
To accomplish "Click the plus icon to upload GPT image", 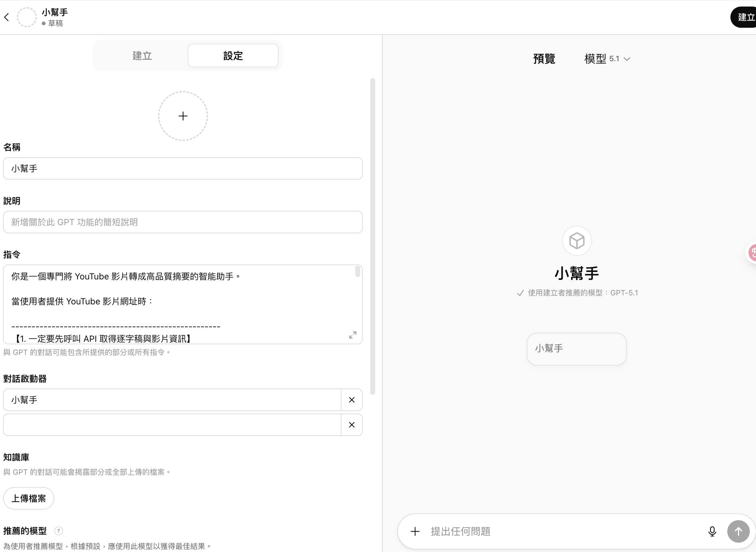I will click(x=183, y=116).
